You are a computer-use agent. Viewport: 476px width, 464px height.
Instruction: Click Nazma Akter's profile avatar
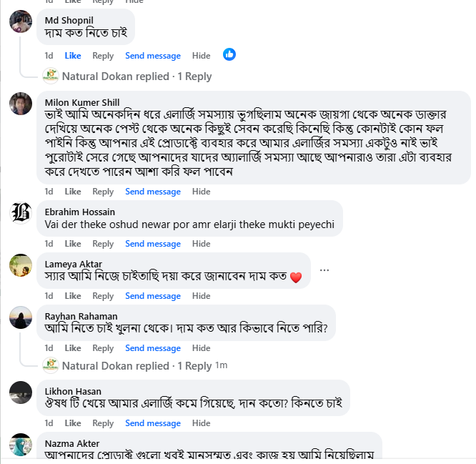[20, 445]
